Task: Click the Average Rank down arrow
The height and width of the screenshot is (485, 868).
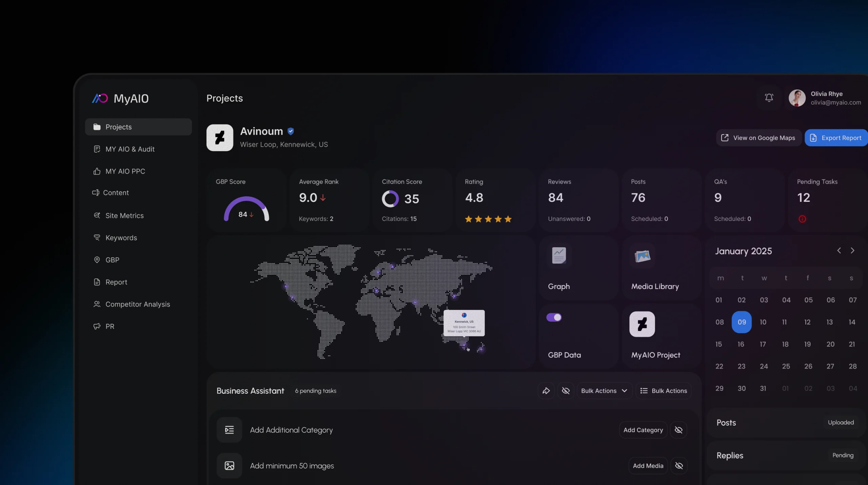Action: click(x=323, y=197)
